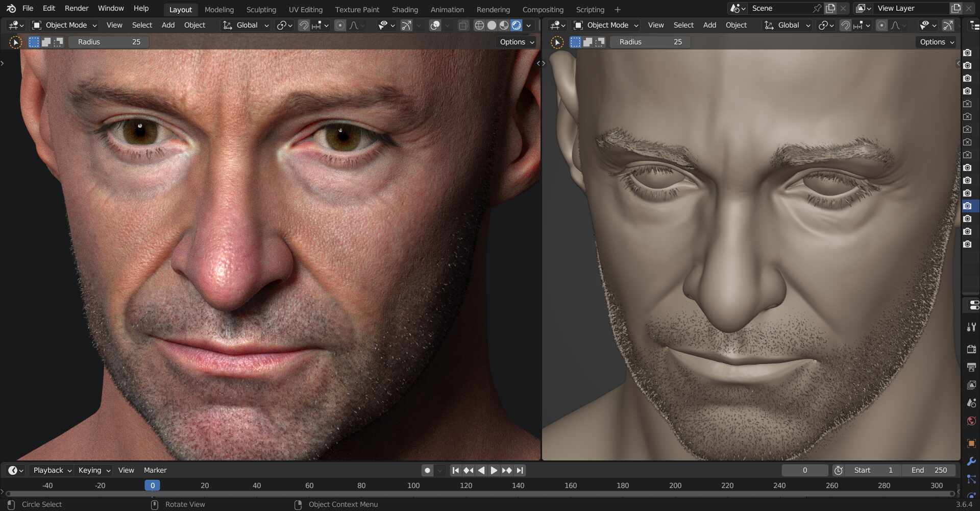Select rendered viewport shading in left viewport
Viewport: 980px width, 511px height.
(x=517, y=25)
